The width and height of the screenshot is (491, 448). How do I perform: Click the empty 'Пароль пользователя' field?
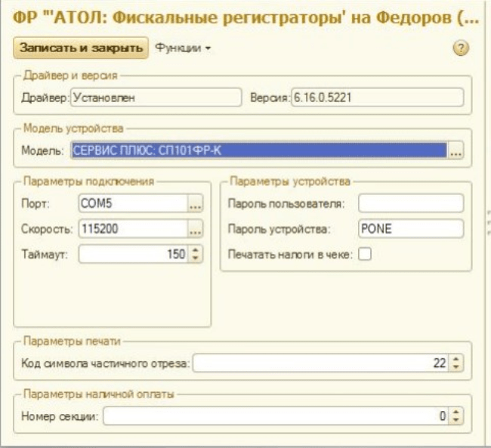[x=411, y=203]
